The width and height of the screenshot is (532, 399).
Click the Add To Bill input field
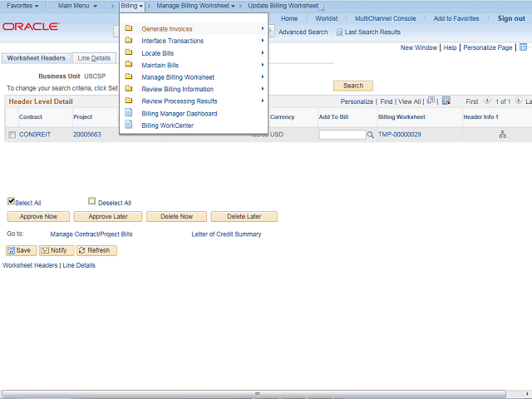(342, 135)
